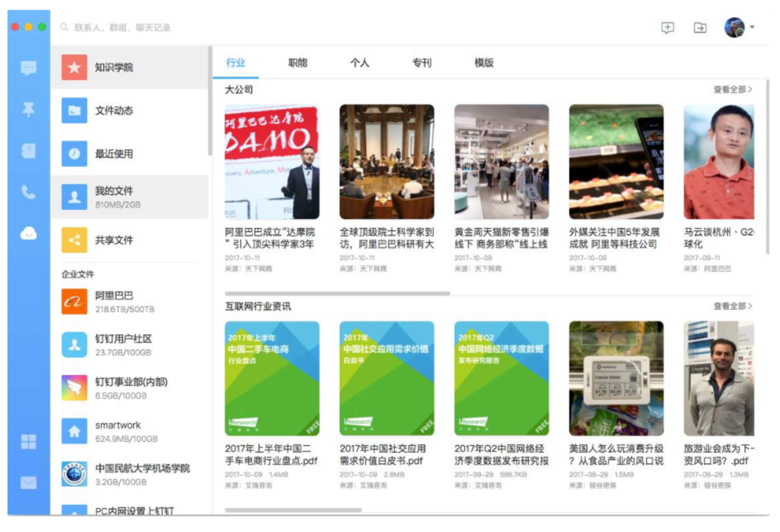
Task: Select the cloud drive icon in sidebar
Action: (x=29, y=233)
